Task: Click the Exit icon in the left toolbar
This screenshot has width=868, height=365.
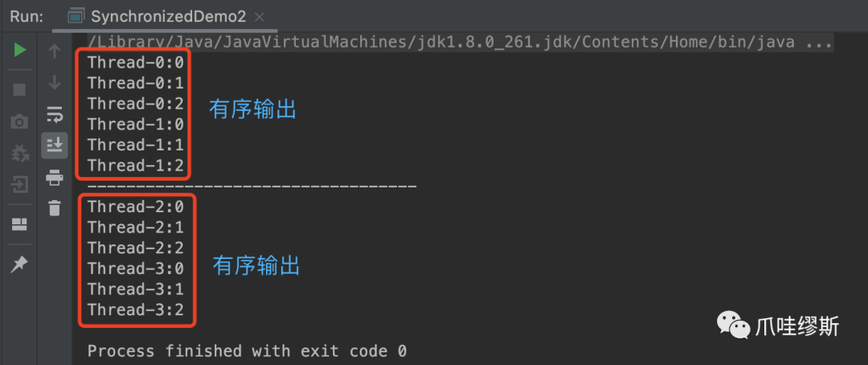Action: pyautogui.click(x=19, y=184)
